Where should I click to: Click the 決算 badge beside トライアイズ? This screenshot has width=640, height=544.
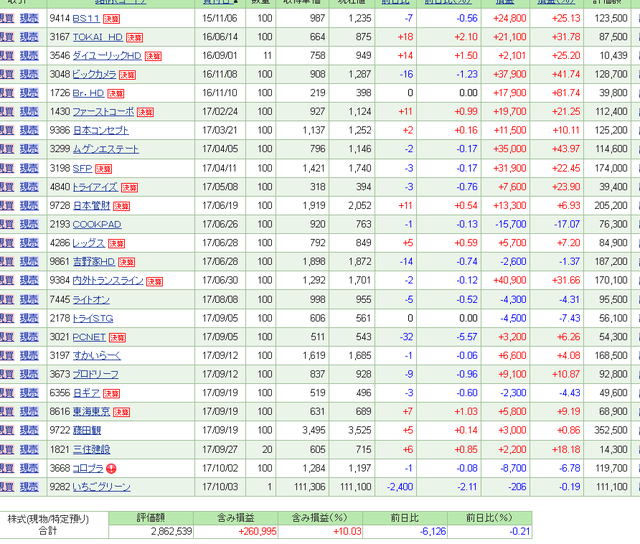tap(129, 188)
